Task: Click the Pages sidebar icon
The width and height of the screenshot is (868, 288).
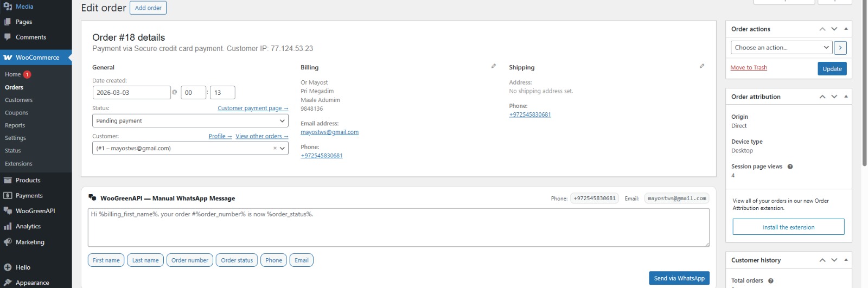Action: [x=8, y=22]
